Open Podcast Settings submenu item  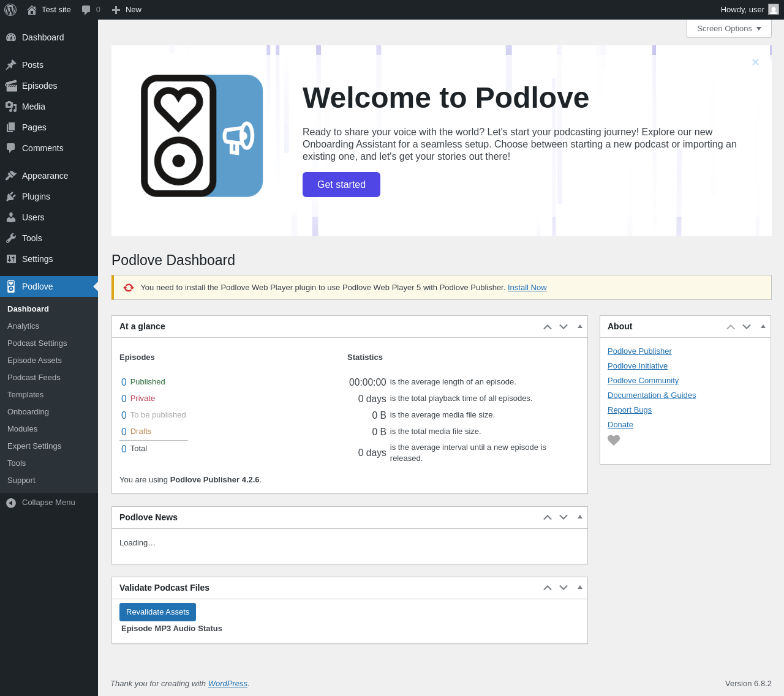click(x=37, y=343)
